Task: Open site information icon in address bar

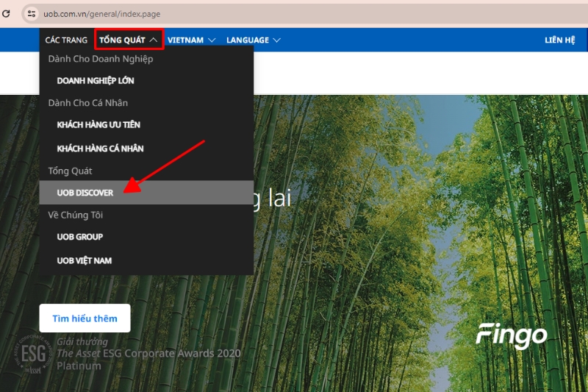Action: [x=32, y=14]
